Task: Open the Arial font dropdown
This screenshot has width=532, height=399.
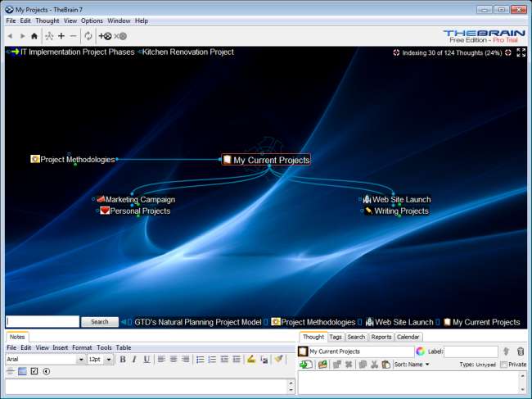Action: point(81,360)
